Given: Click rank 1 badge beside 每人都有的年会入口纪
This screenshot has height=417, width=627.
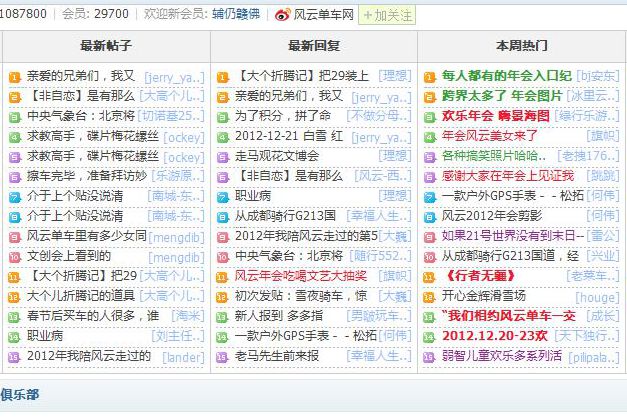Looking at the screenshot, I should [429, 77].
